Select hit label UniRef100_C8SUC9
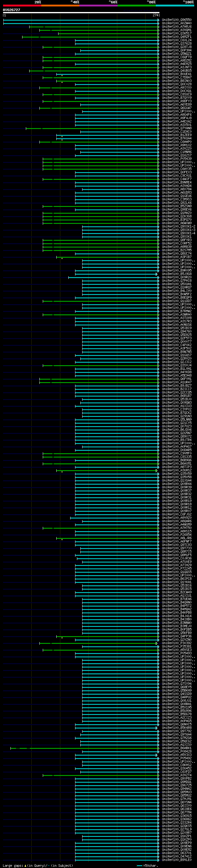Viewport: 197px width, 868px height. pos(176,94)
